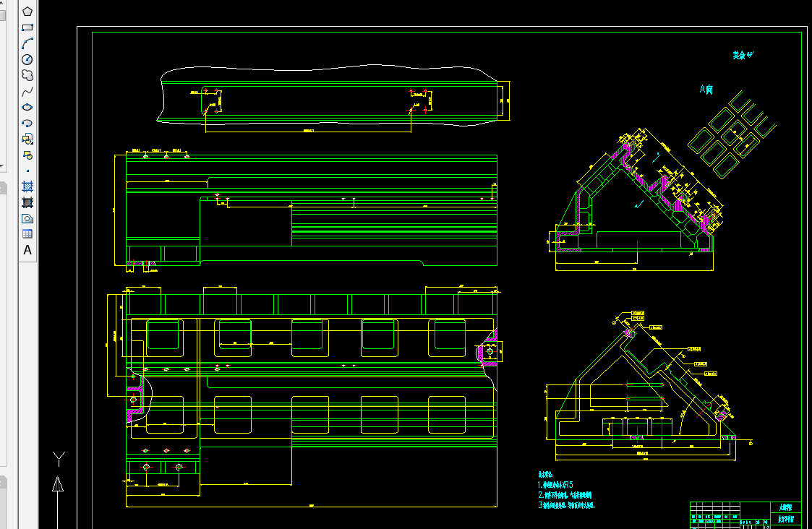The width and height of the screenshot is (812, 529).
Task: Select the Polygon draw tool
Action: pyautogui.click(x=27, y=12)
